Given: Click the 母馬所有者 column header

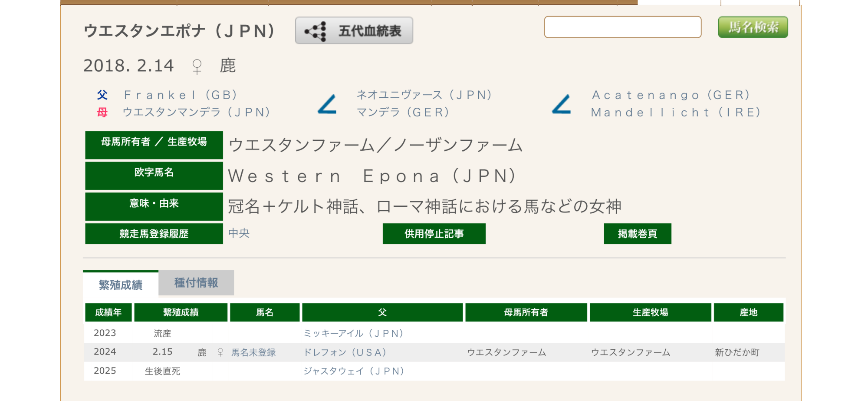Looking at the screenshot, I should 526,312.
